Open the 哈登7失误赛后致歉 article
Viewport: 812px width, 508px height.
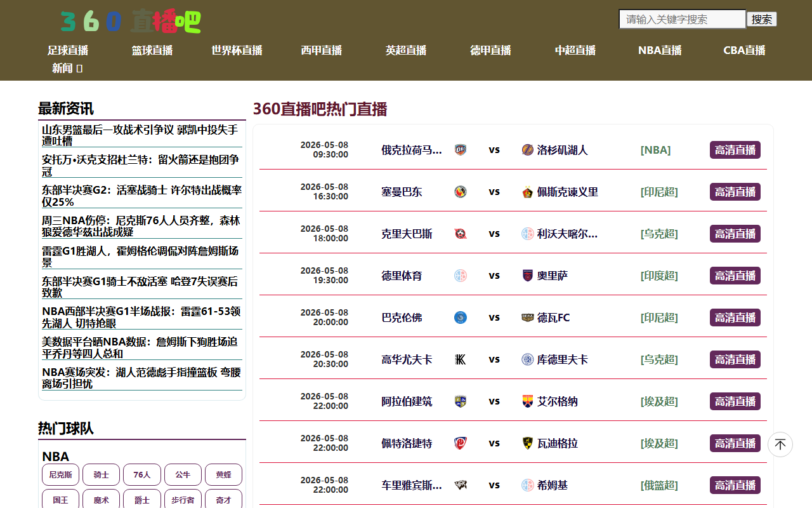pyautogui.click(x=142, y=287)
